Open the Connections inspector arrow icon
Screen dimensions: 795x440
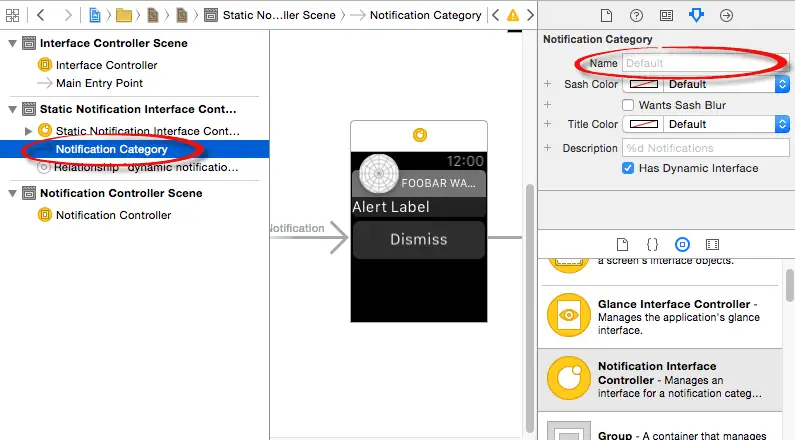point(726,16)
